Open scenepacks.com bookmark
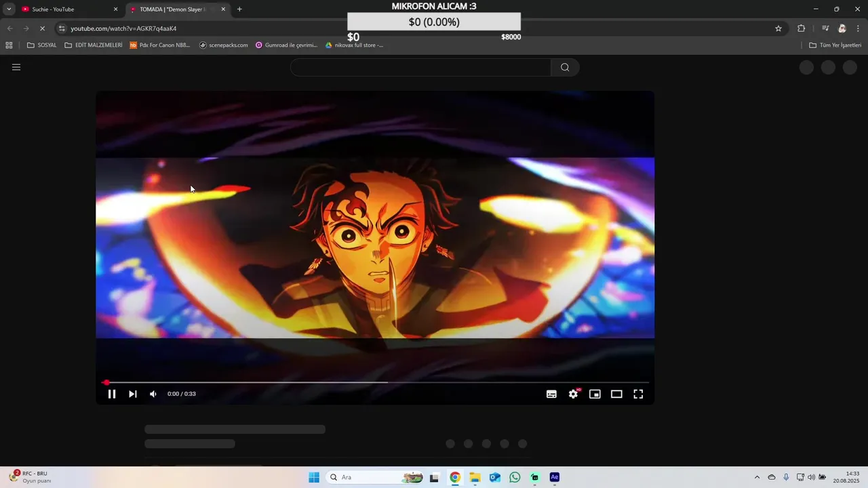This screenshot has height=488, width=868. [x=224, y=45]
